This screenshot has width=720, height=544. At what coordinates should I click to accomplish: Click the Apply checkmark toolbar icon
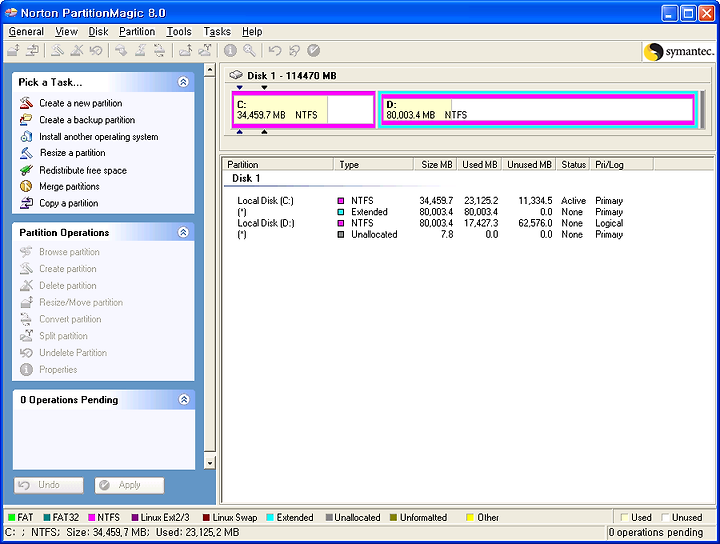314,50
